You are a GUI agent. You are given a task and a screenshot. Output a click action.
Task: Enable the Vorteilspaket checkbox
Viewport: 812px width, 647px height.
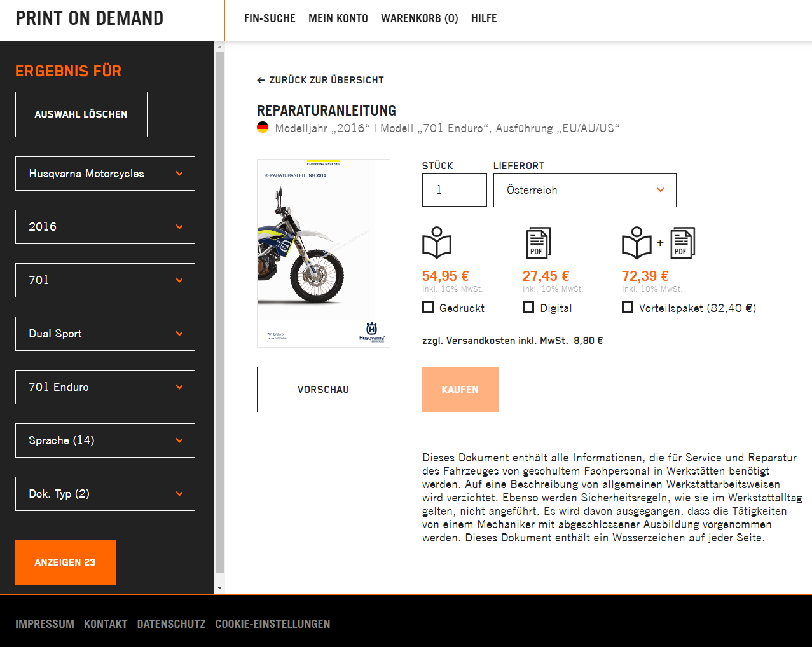[628, 308]
